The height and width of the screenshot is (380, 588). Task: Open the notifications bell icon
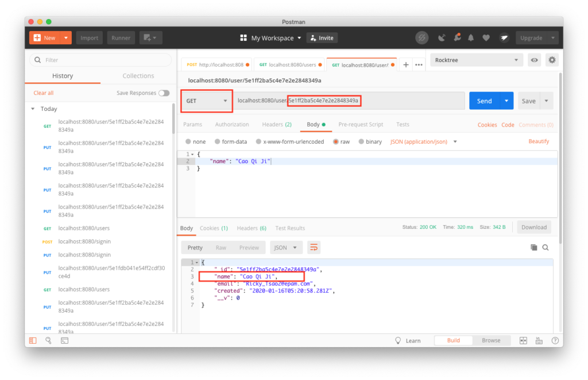pyautogui.click(x=471, y=38)
